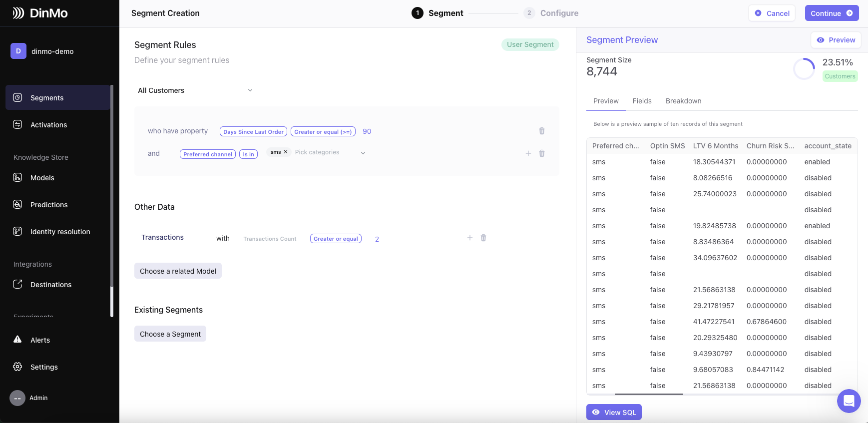
Task: Click the preview table horizontal scrollbar
Action: 649,394
